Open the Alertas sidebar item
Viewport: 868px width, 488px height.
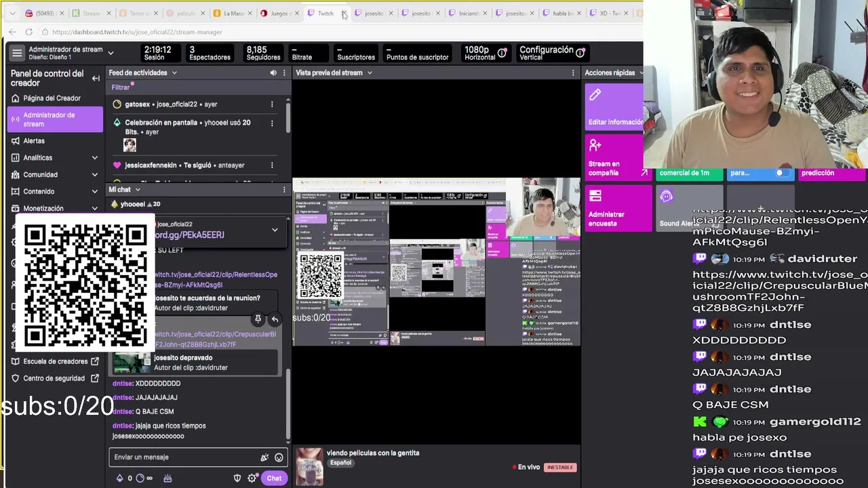tap(33, 141)
